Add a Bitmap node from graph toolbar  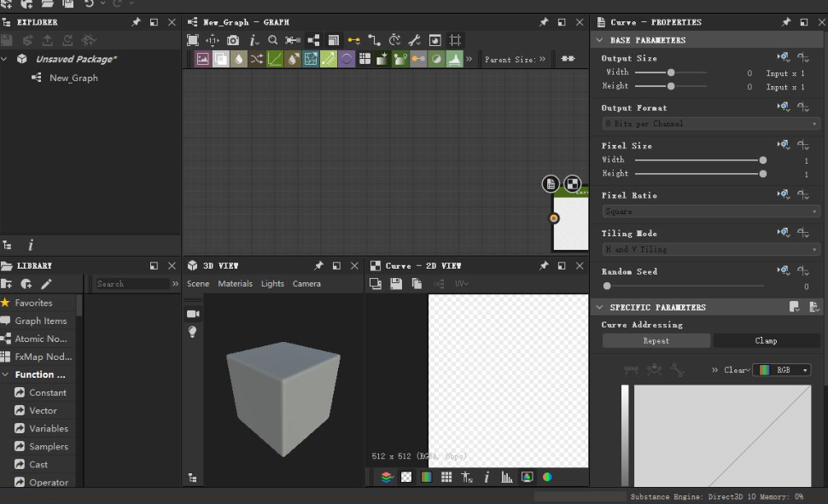(202, 59)
